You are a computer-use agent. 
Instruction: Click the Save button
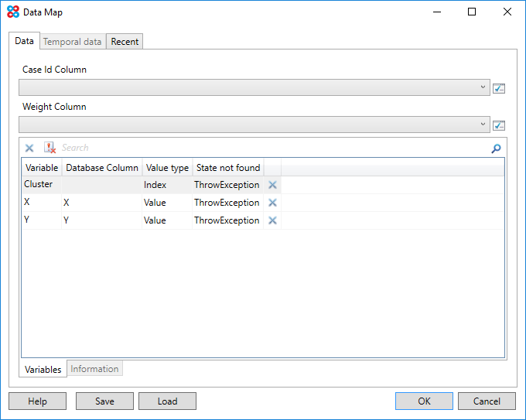(x=104, y=401)
